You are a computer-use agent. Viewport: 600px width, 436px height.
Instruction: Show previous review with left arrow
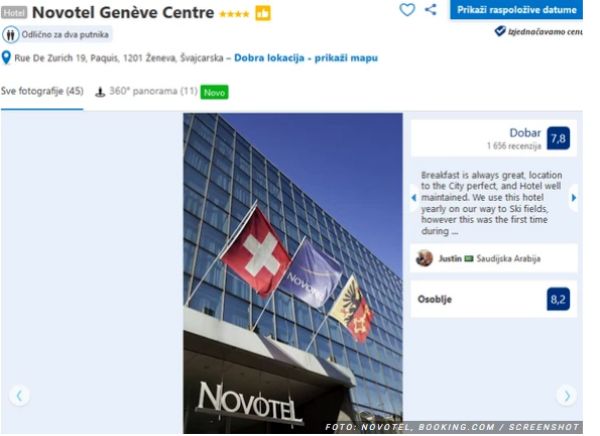(414, 198)
